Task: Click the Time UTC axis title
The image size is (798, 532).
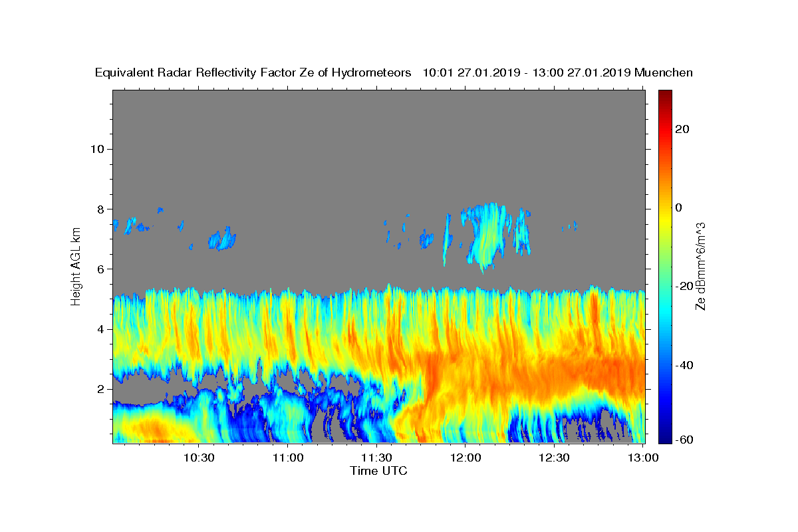Action: [x=378, y=471]
